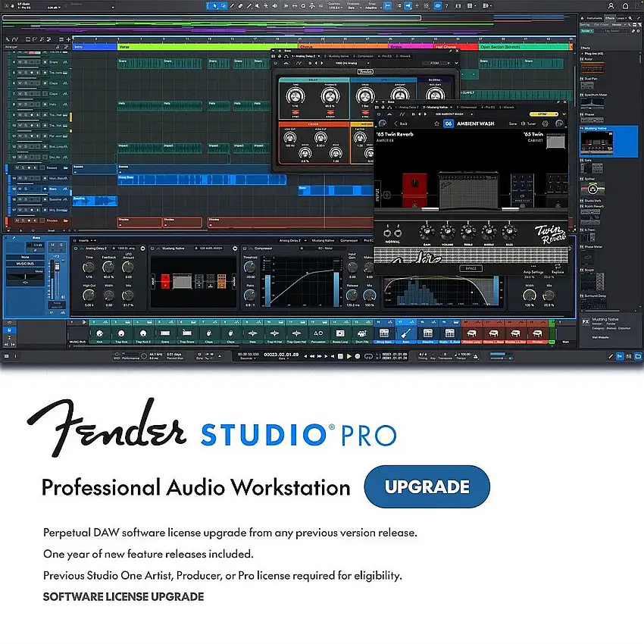Image resolution: width=644 pixels, height=644 pixels.
Task: Select Mustang Native thumbnail in effects browser
Action: point(596,143)
